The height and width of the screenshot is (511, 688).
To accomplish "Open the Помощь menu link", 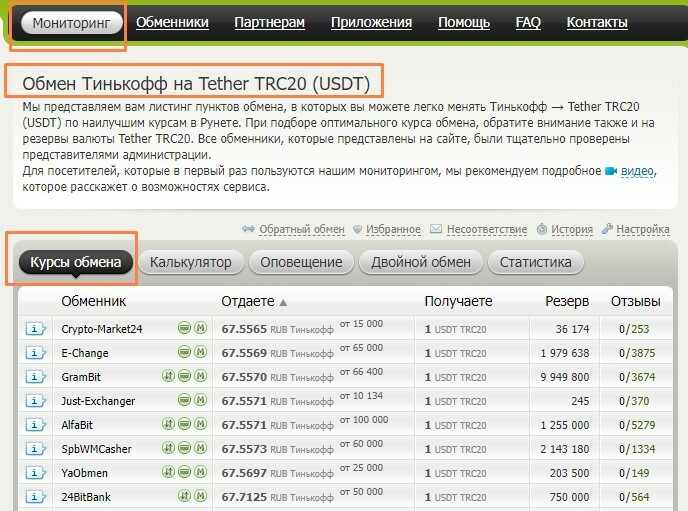I will [x=464, y=22].
